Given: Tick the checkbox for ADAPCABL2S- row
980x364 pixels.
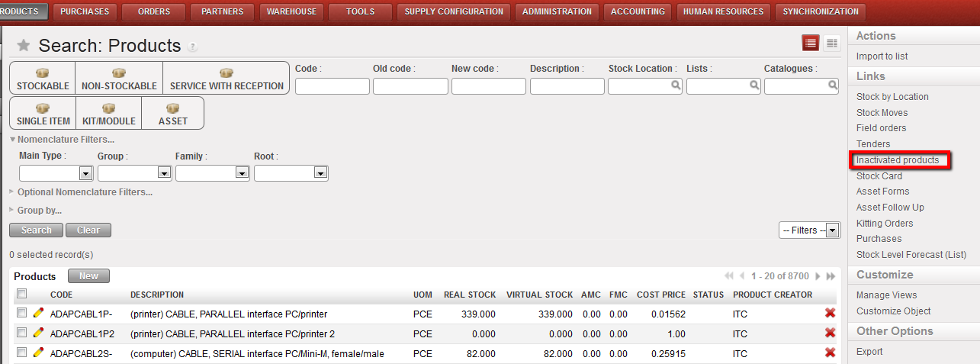Looking at the screenshot, I should tap(22, 353).
